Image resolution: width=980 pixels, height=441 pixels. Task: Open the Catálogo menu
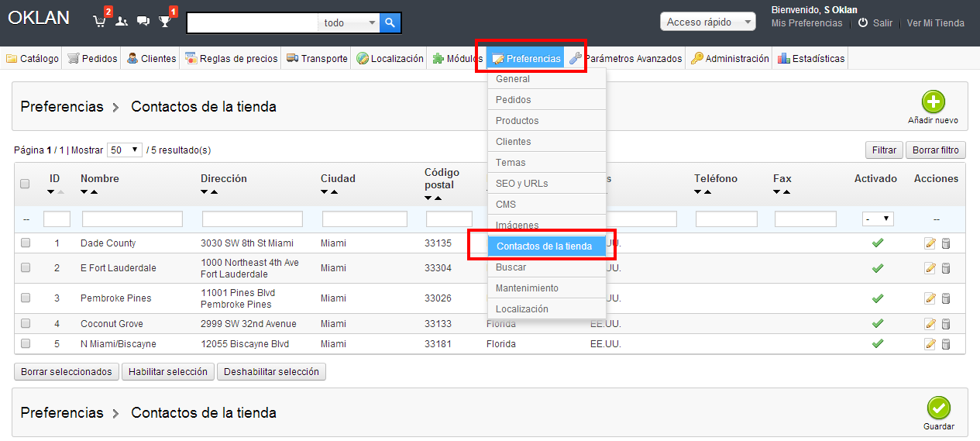[33, 58]
